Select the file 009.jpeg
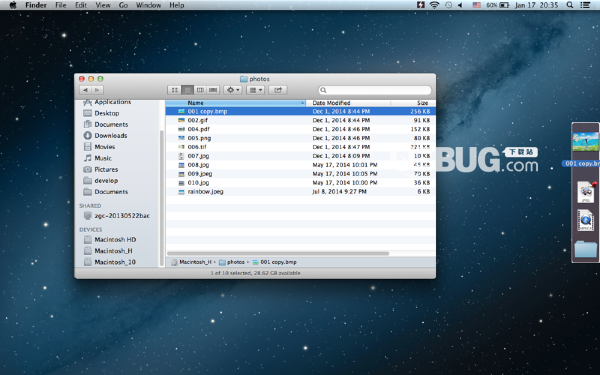The image size is (600, 375). 300,174
